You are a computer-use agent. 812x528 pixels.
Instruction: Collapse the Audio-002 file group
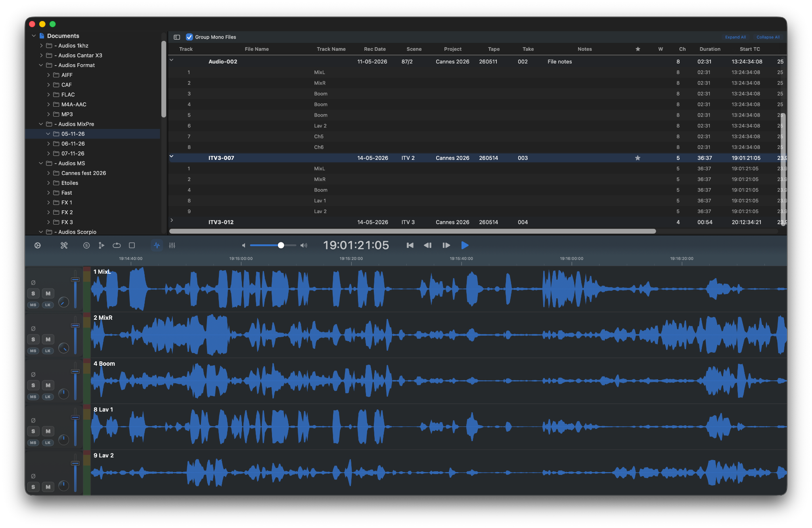click(x=172, y=60)
